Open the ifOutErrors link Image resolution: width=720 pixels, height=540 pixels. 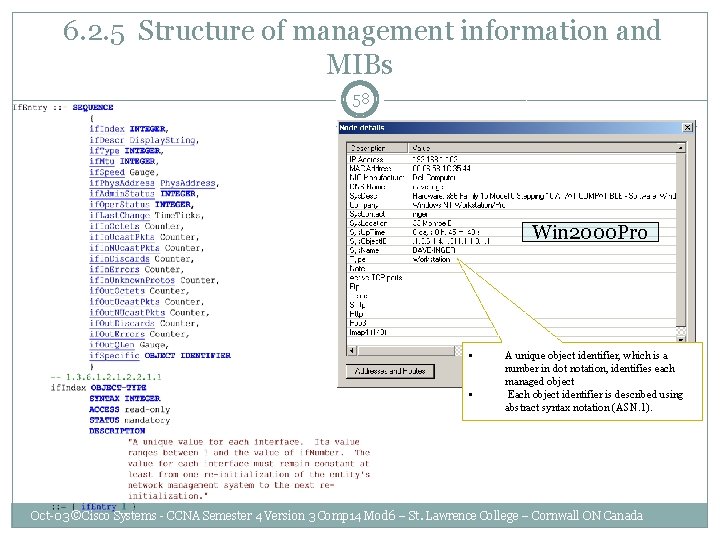[x=117, y=334]
